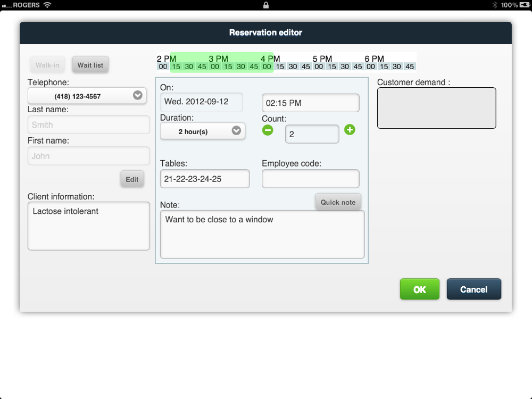Image resolution: width=532 pixels, height=399 pixels.
Task: Select the 5 PM 30 timeline slot
Action: (x=345, y=66)
